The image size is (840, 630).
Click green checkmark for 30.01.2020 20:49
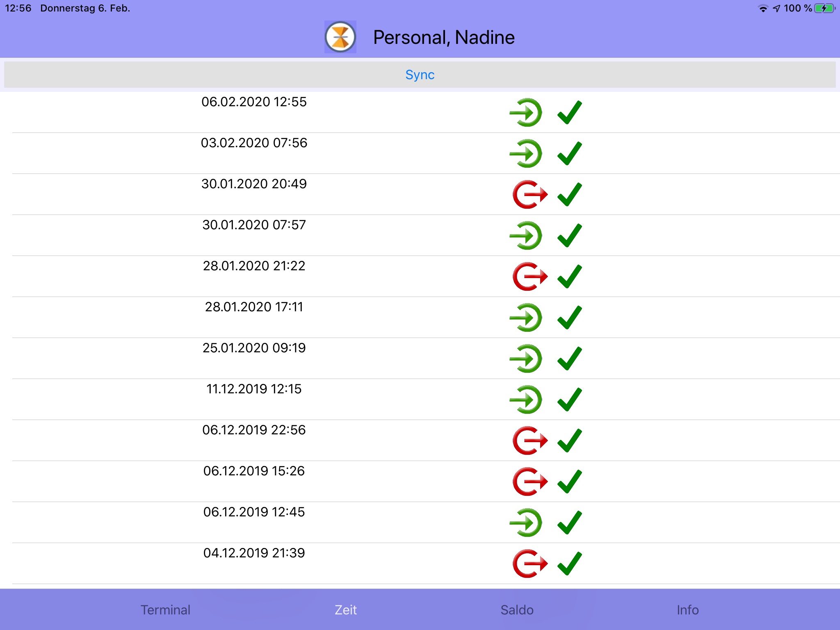[570, 194]
